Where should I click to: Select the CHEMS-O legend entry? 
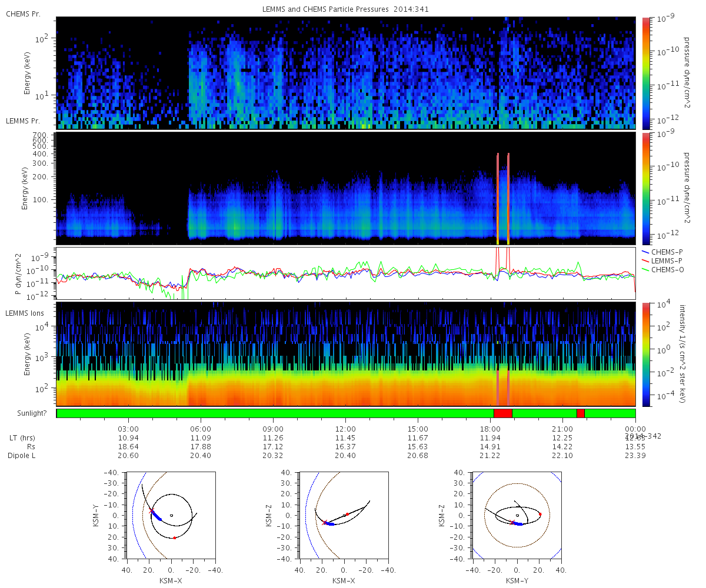click(x=662, y=269)
